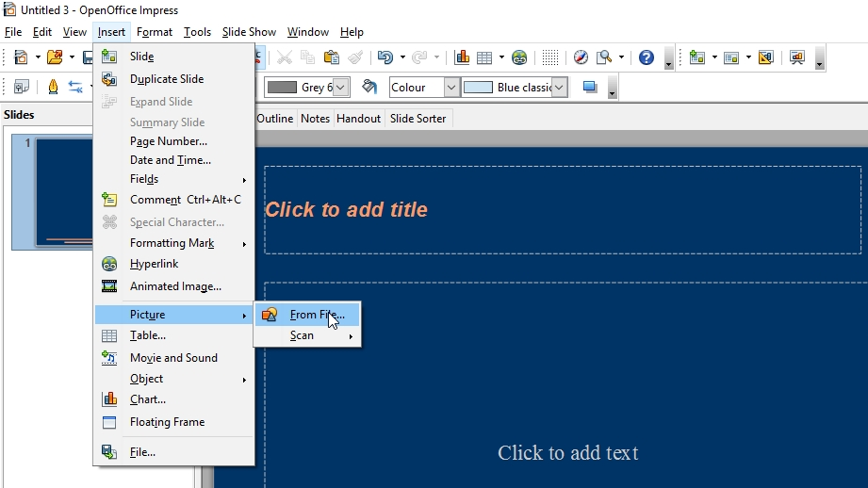
Task: Toggle the Display Grid dotted icon
Action: pyautogui.click(x=549, y=57)
